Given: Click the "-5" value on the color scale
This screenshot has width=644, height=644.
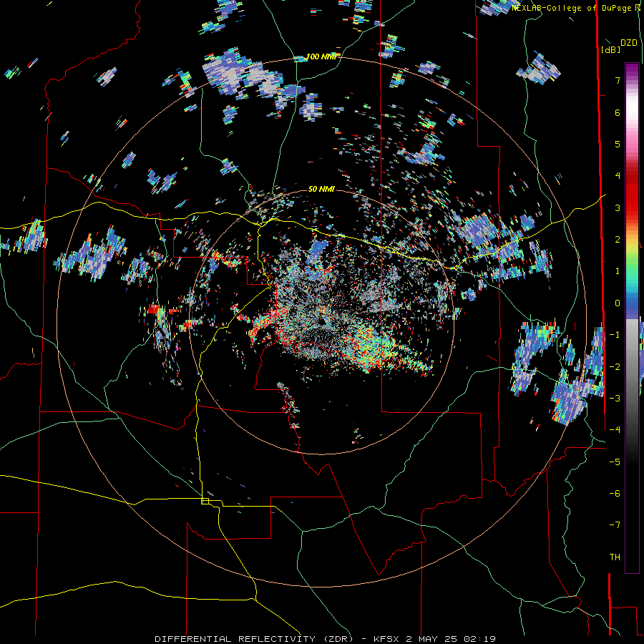Looking at the screenshot, I should pos(615,462).
